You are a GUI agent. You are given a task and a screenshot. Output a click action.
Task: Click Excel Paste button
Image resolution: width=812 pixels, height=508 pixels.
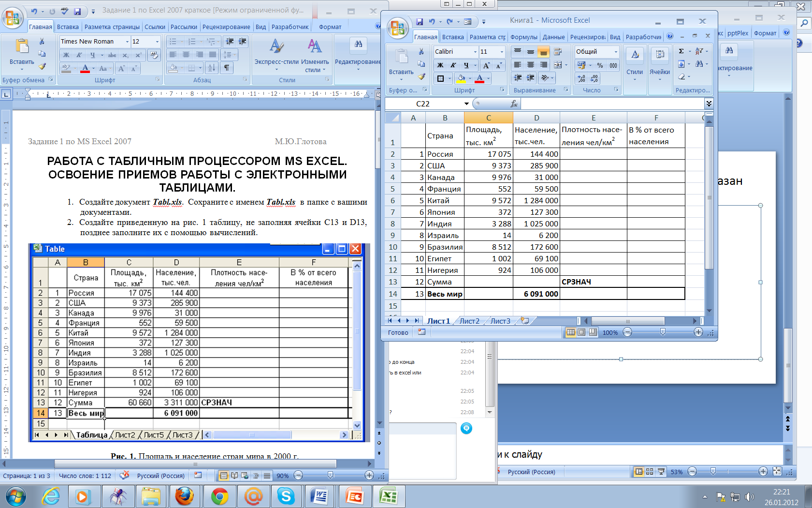click(401, 61)
